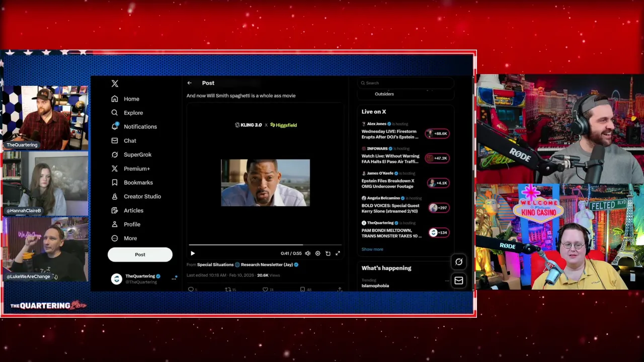644x362 pixels.
Task: Open Articles icon in sidebar
Action: pos(115,210)
